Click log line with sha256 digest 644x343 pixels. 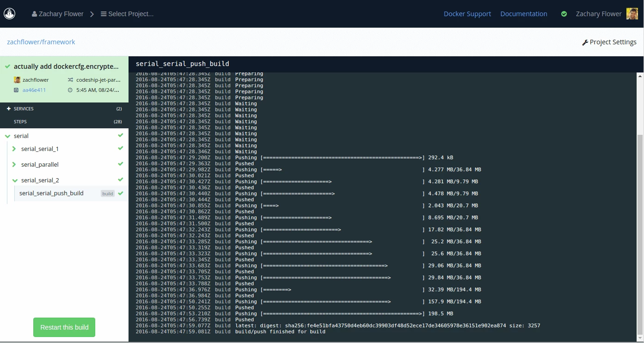coord(338,325)
